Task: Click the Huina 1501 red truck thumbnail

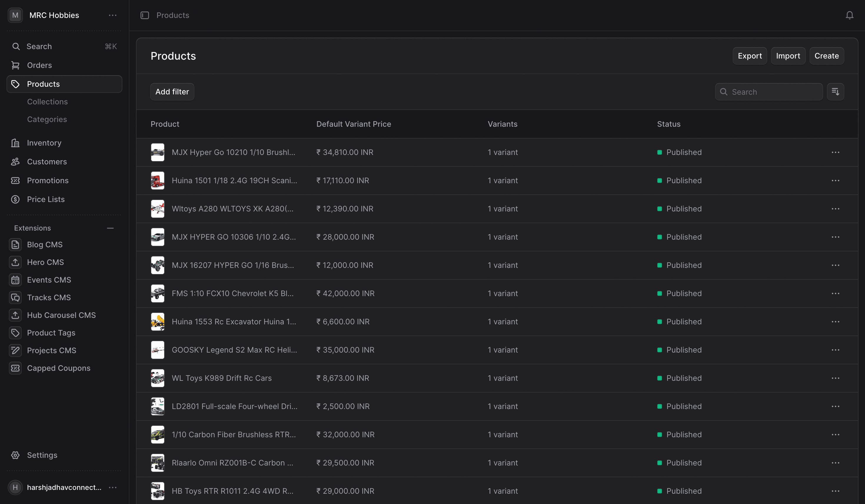Action: pos(158,181)
